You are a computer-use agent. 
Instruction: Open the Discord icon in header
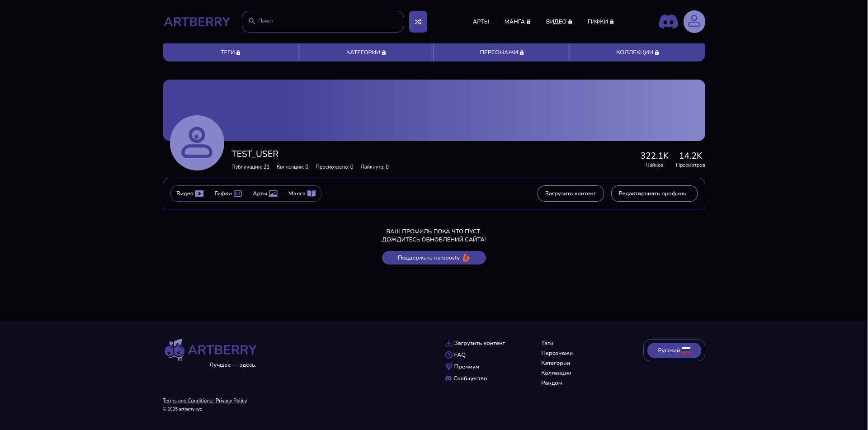tap(668, 22)
